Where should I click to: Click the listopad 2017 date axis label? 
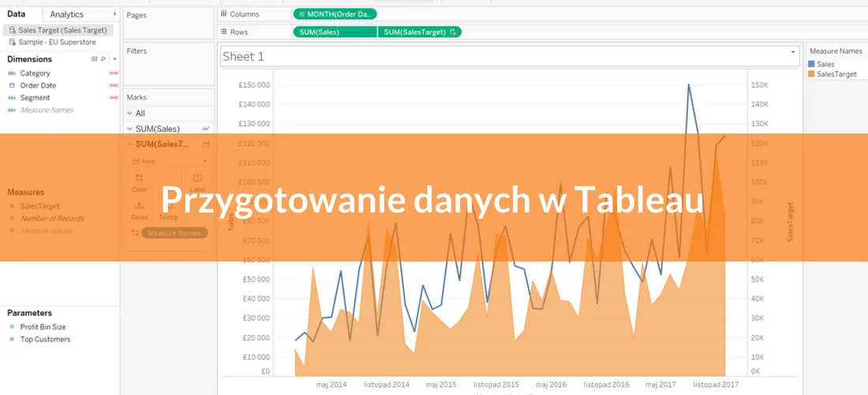tap(716, 384)
